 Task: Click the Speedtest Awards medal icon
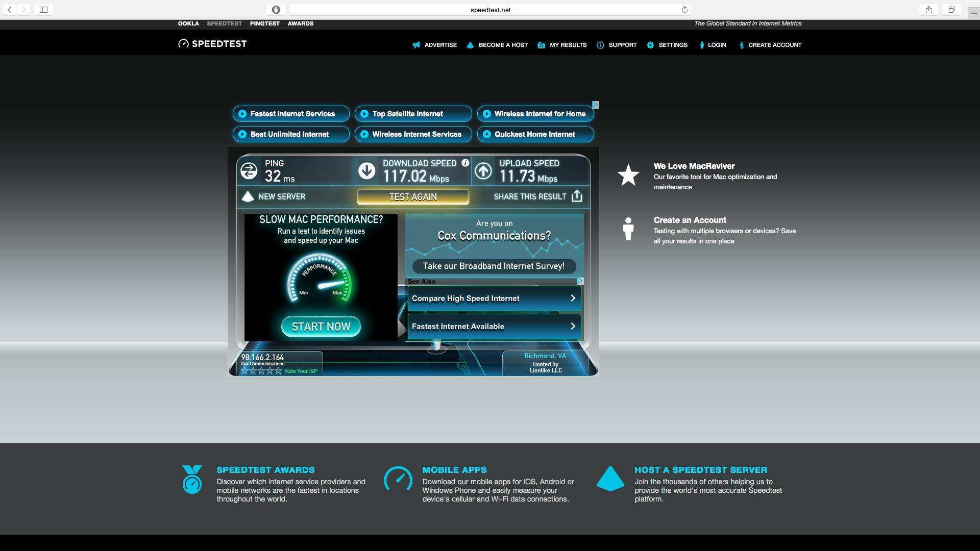[x=192, y=480]
